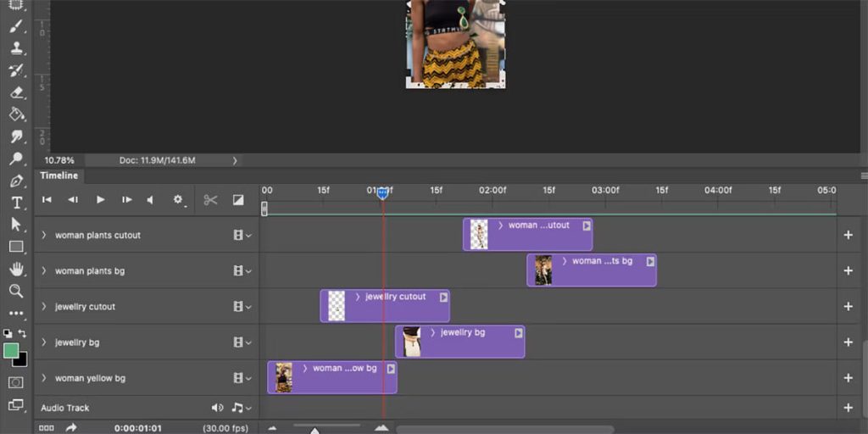The height and width of the screenshot is (434, 868).
Task: Expand the woman plants cutout track
Action: [x=44, y=235]
